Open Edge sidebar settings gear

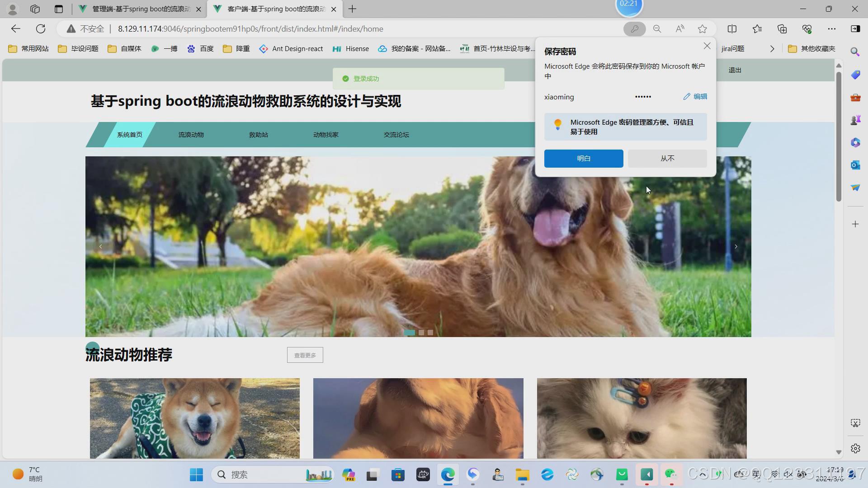(x=855, y=448)
